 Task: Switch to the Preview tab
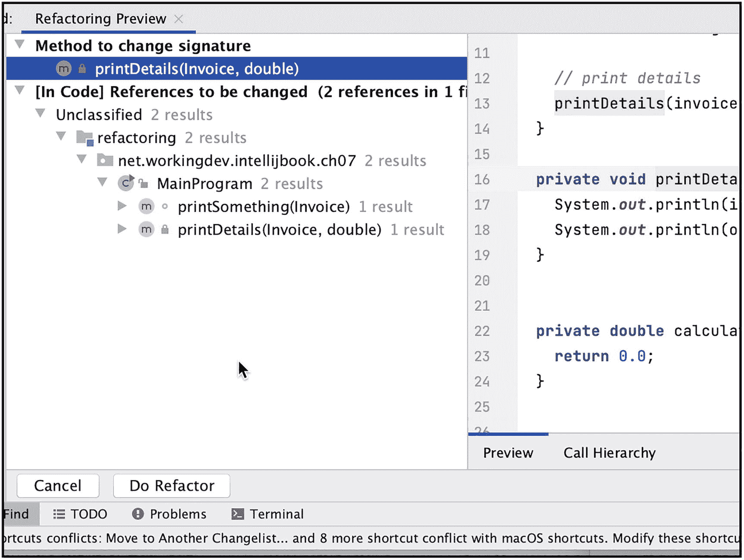(508, 453)
